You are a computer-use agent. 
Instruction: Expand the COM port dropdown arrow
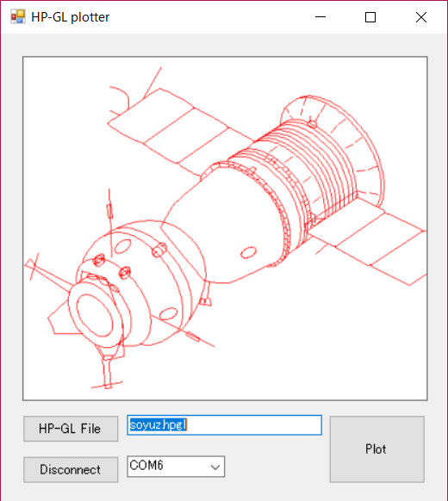tap(215, 467)
